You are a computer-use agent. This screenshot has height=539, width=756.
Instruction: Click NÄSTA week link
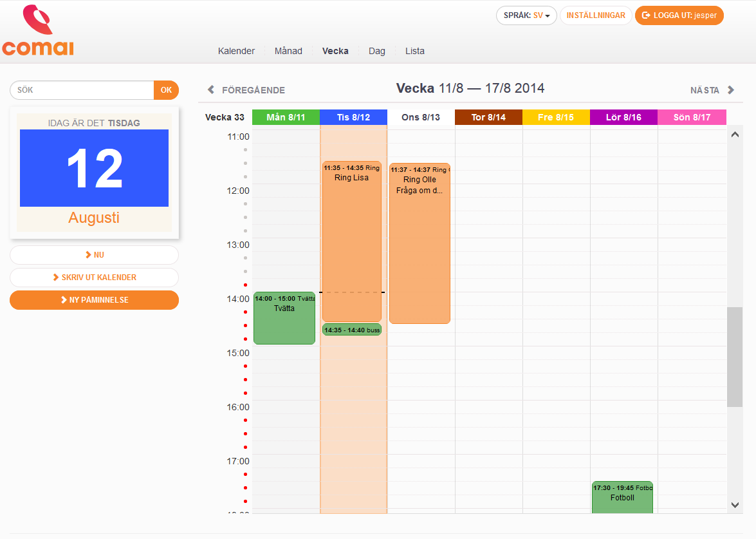pos(705,90)
